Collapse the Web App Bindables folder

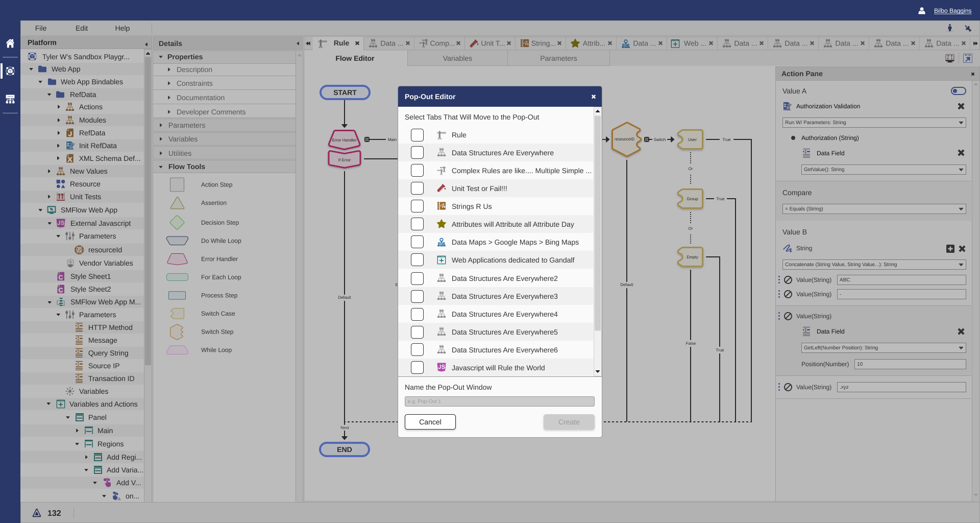[40, 82]
